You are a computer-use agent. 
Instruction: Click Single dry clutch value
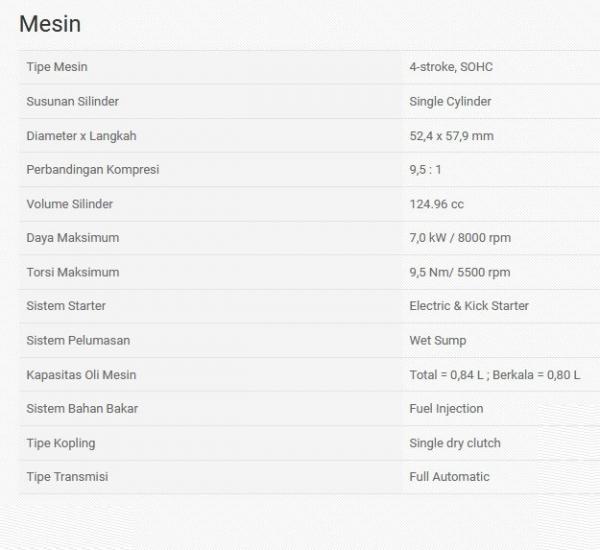pyautogui.click(x=455, y=443)
